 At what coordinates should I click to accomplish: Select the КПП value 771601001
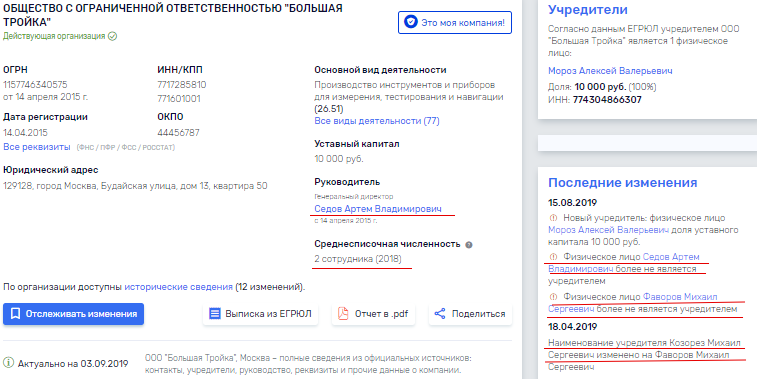179,99
